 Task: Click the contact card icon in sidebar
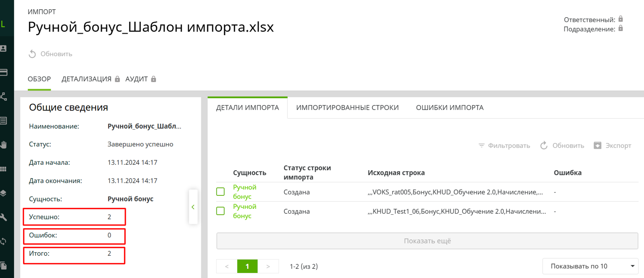pos(3,48)
